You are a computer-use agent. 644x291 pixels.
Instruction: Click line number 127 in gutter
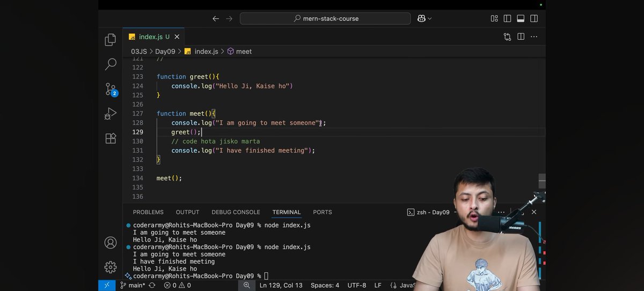(137, 113)
